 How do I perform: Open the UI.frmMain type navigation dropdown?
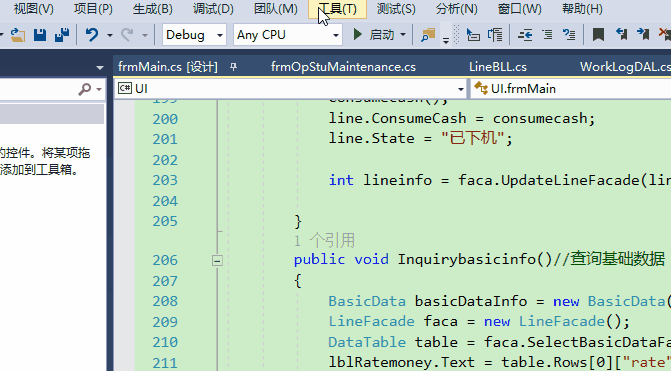571,89
